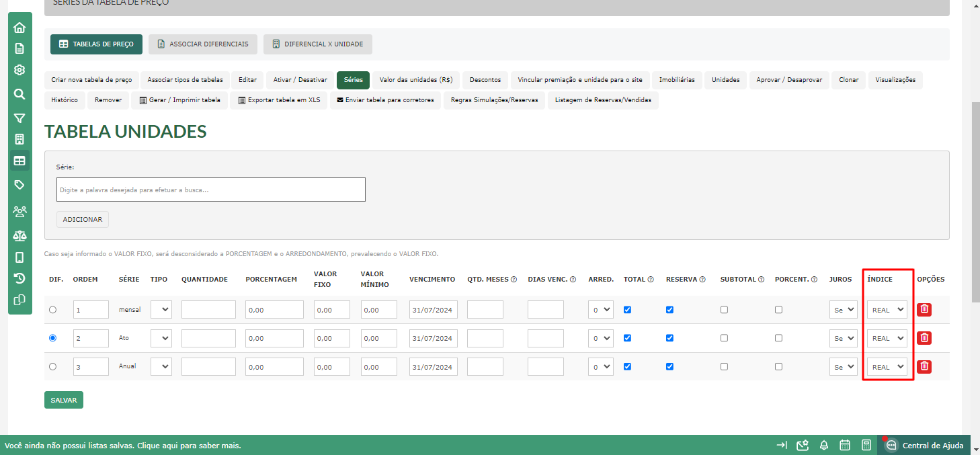Open the ÍNDICE dropdown for Anual row
Screen dimensions: 980x455
[x=887, y=367]
